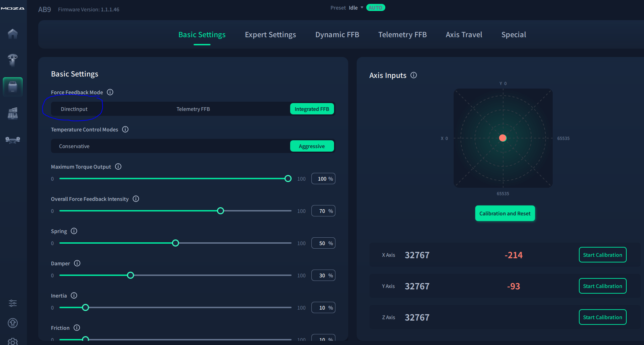The width and height of the screenshot is (644, 345).
Task: Click the Y Axis offset value -93
Action: coord(513,286)
